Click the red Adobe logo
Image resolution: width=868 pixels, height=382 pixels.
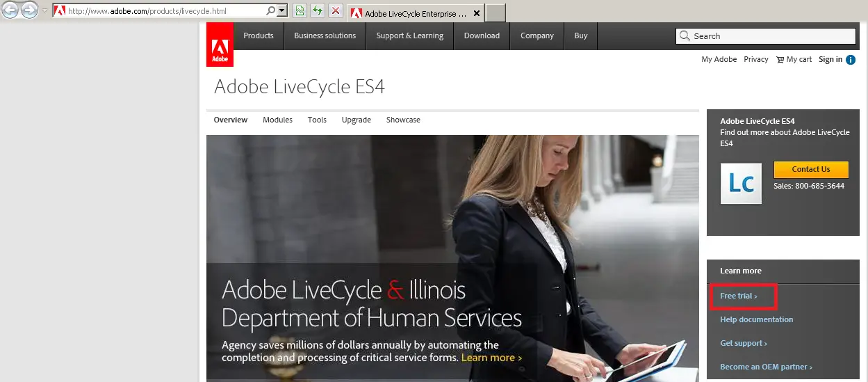pos(220,45)
